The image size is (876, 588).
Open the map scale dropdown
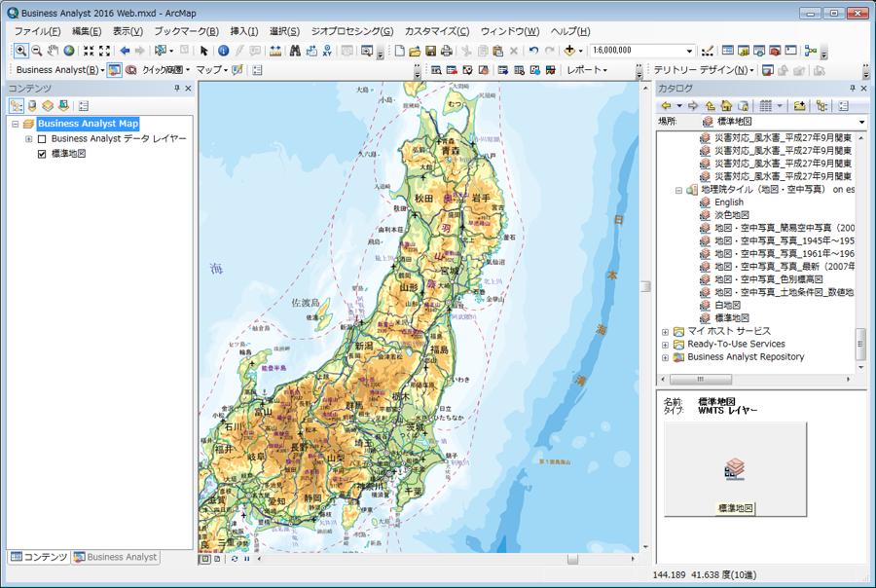coord(689,51)
